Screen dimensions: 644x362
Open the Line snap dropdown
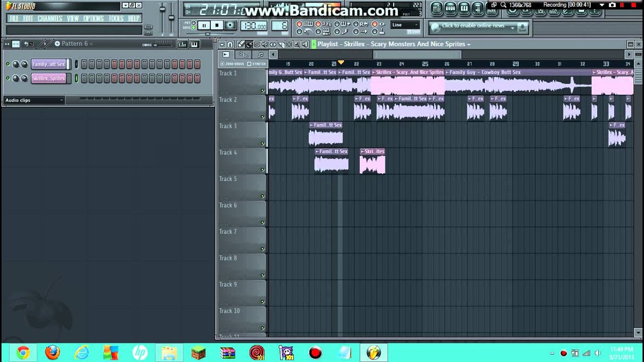[405, 25]
